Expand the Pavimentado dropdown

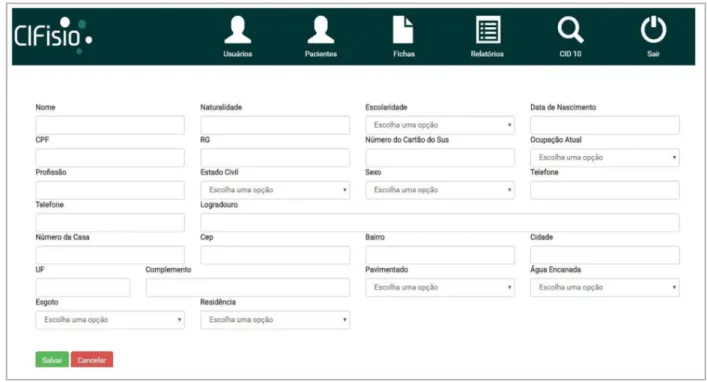pyautogui.click(x=440, y=287)
